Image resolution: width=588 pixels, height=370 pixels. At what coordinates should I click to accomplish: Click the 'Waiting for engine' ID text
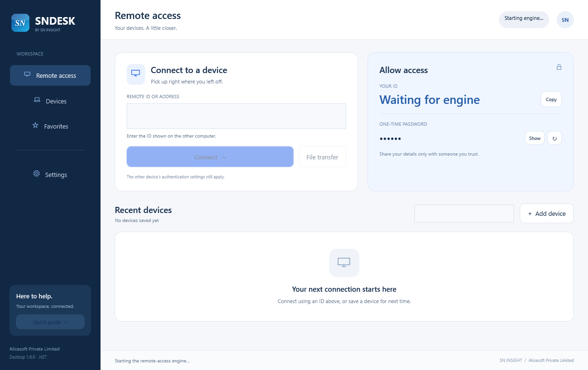(430, 100)
